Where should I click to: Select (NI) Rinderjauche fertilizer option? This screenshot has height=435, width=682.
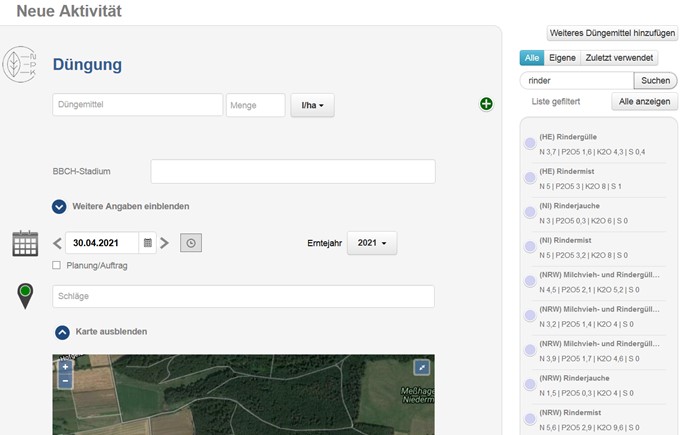[x=530, y=213]
